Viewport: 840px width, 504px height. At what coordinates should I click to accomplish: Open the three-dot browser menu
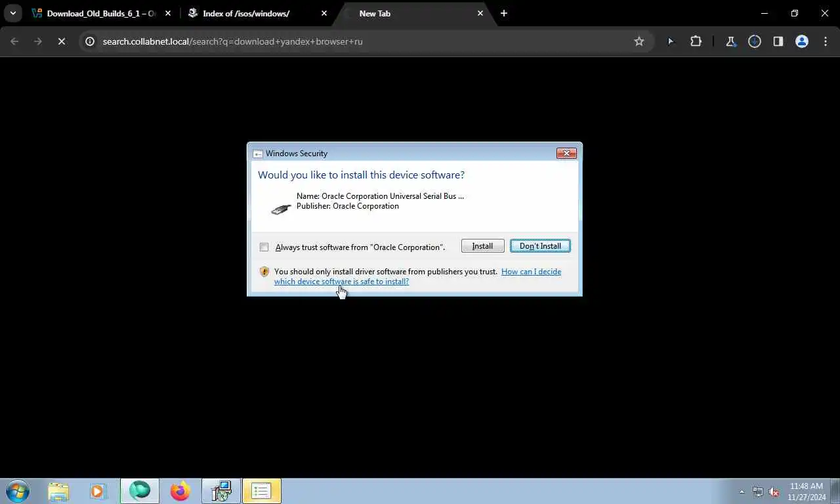[825, 41]
